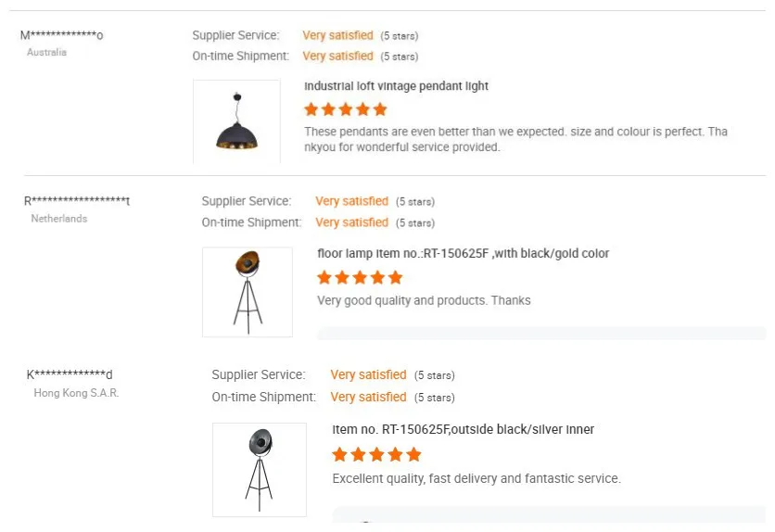Click the 'Very good quality and products' review text
Screen dimensions: 775x532
pos(424,300)
